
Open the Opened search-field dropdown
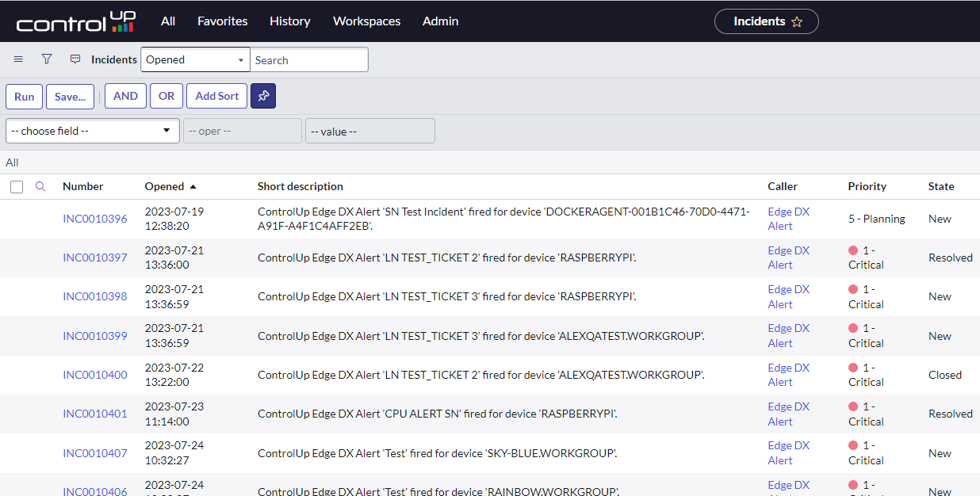195,60
